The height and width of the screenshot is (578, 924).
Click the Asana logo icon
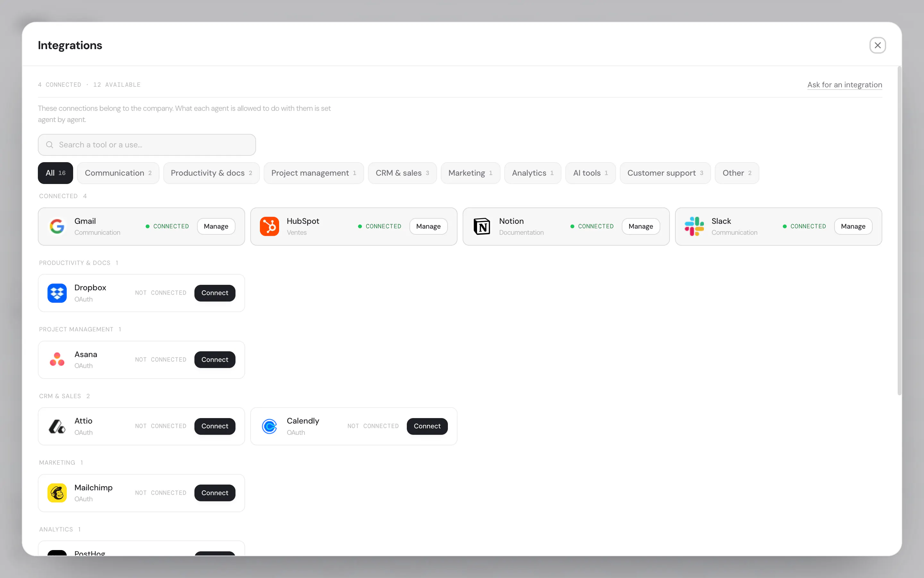[x=57, y=360]
